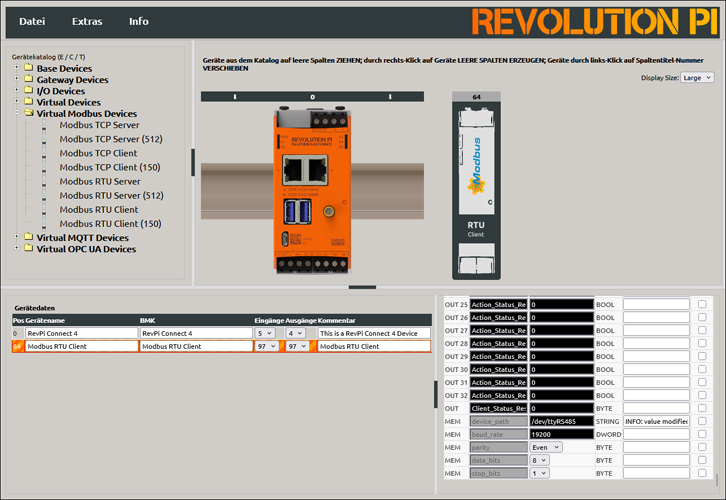Click the horizontal splitter handle below device view
This screenshot has width=726, height=500.
(363, 287)
